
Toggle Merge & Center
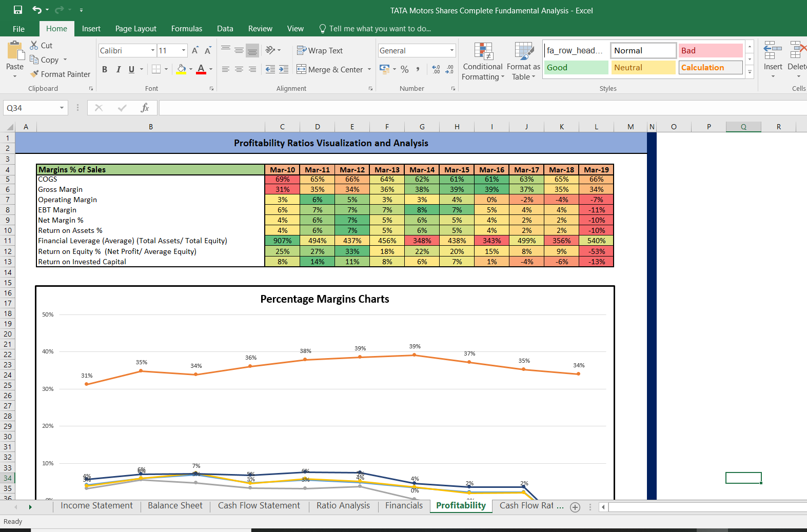[330, 69]
